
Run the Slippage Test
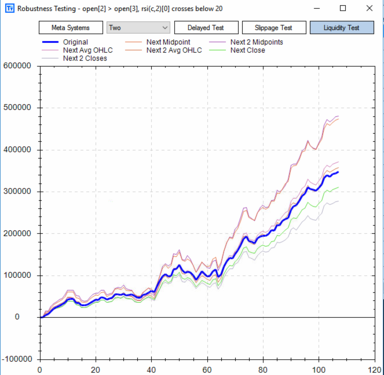click(274, 28)
